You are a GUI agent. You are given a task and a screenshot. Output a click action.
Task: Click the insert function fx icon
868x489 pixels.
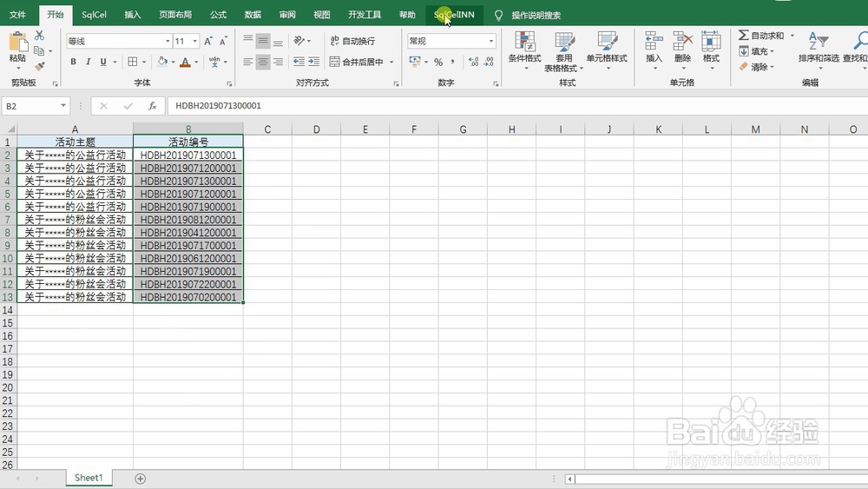152,106
